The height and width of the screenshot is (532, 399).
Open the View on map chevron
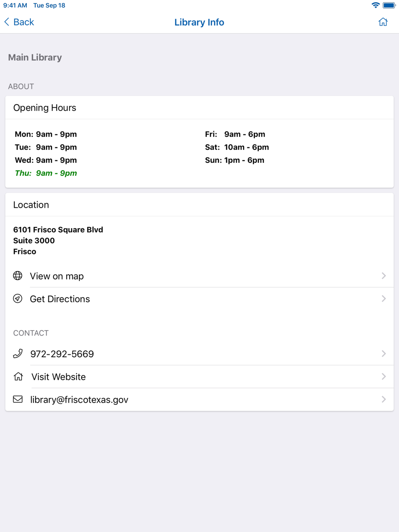pos(383,276)
